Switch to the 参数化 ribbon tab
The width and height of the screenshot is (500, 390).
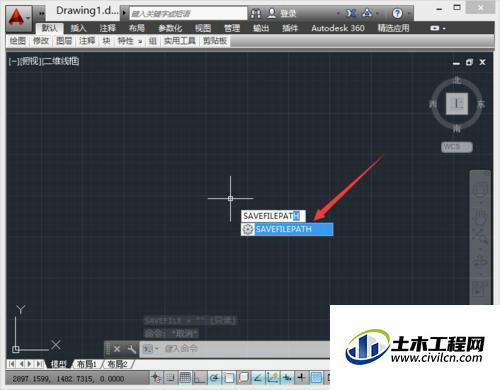click(x=170, y=28)
